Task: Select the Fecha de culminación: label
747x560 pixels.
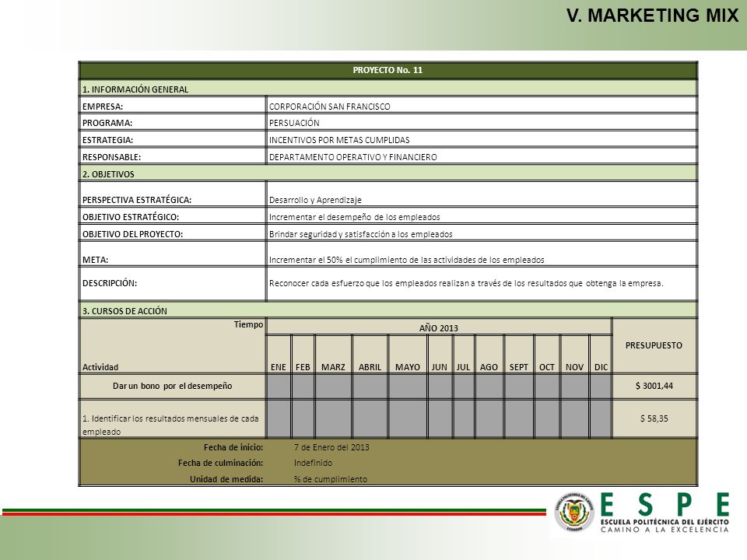Action: coord(220,463)
